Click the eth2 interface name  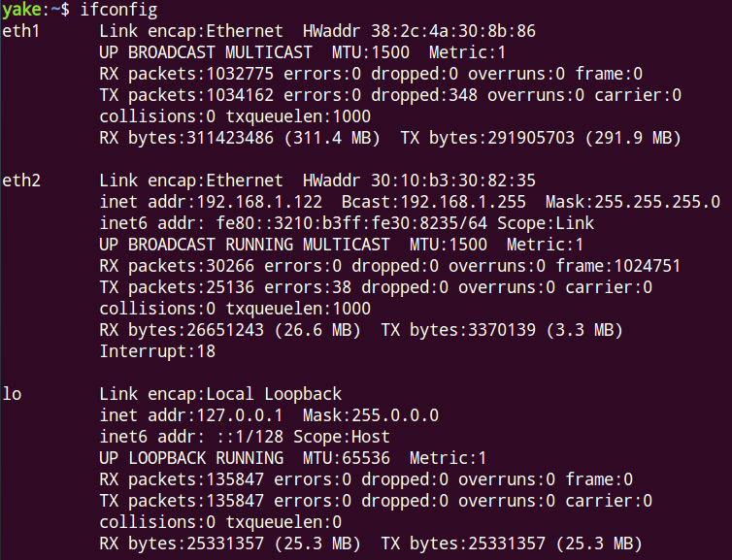click(x=21, y=181)
